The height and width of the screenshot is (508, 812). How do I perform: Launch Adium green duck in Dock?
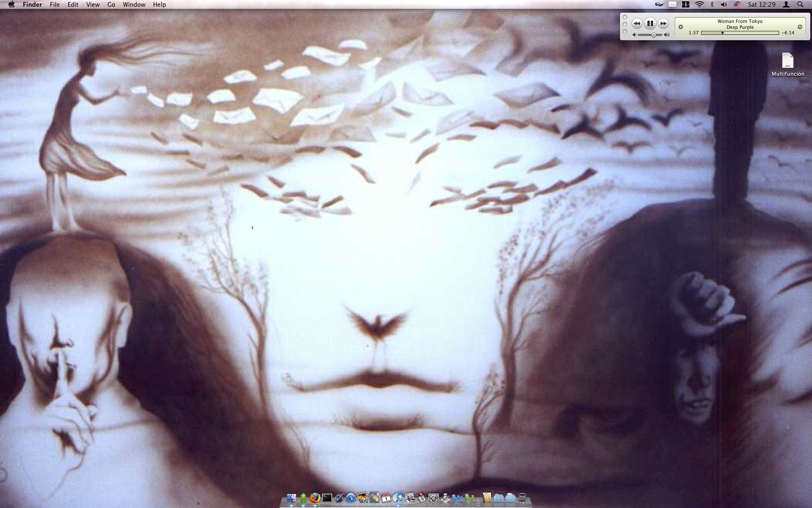303,498
